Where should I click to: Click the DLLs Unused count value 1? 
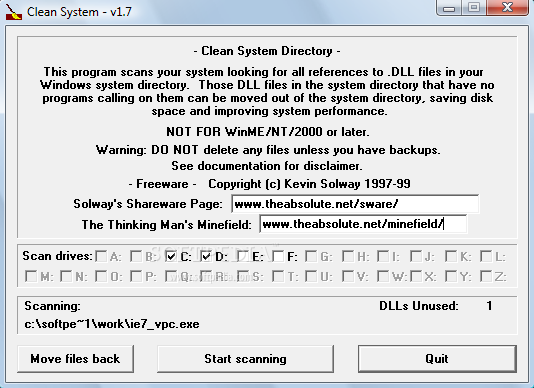coord(489,306)
